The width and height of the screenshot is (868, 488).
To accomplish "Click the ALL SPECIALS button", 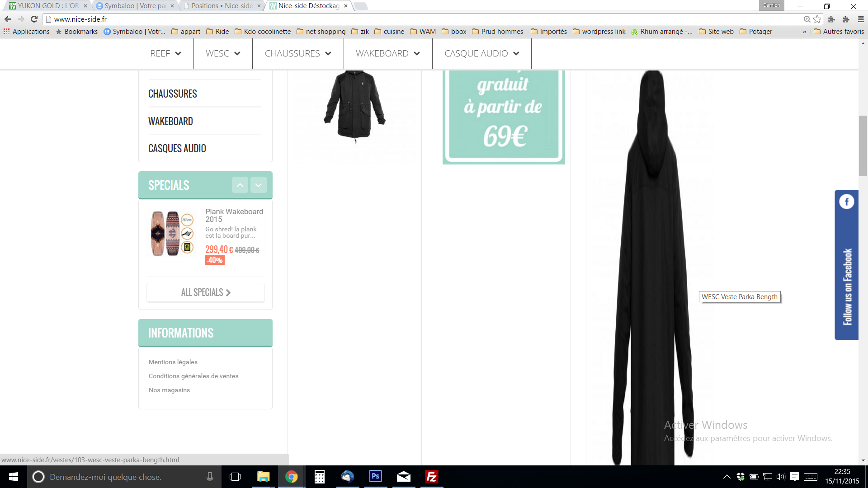I will (206, 292).
